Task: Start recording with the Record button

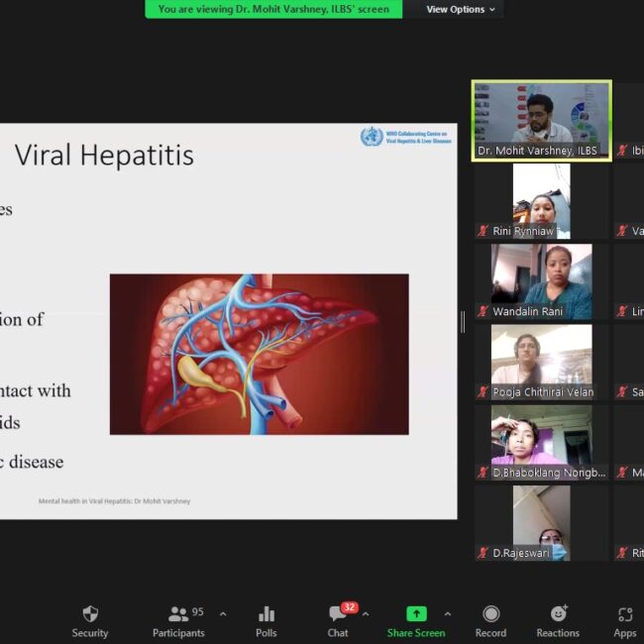Action: point(490,614)
